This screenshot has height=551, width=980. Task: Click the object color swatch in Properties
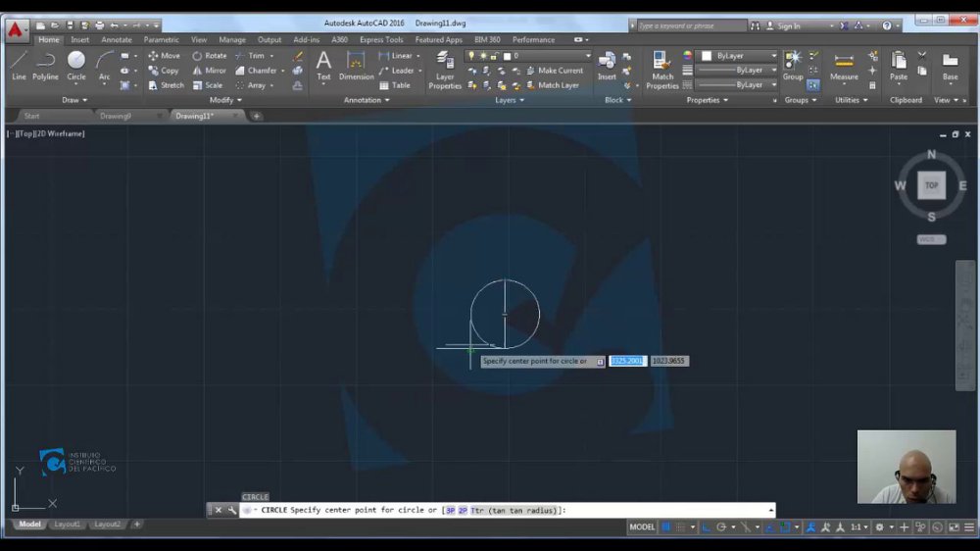[x=707, y=56]
